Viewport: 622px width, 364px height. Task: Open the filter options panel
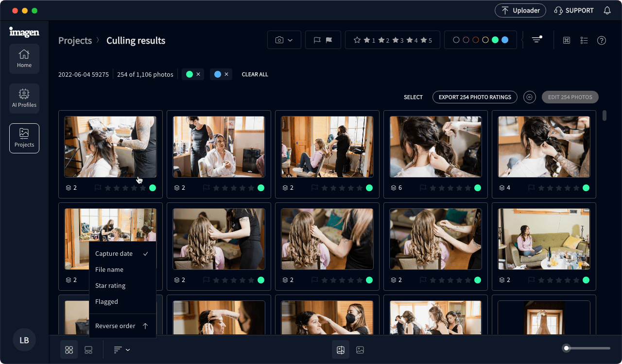536,40
